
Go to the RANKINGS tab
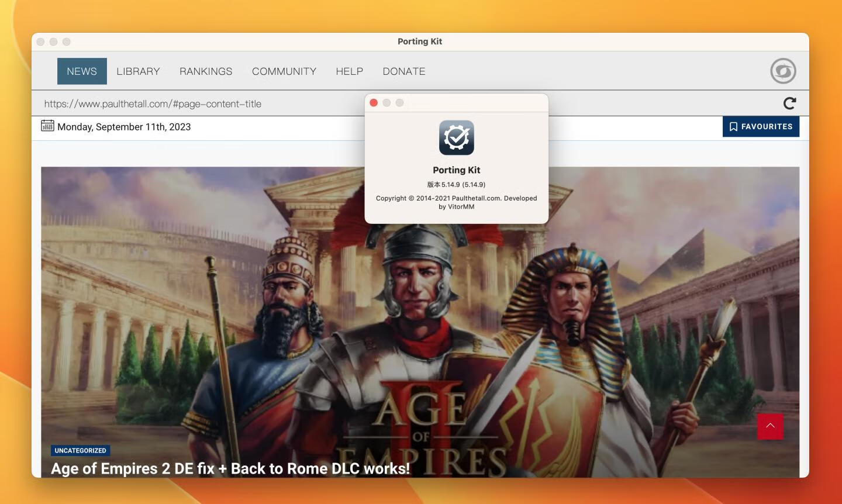pyautogui.click(x=206, y=71)
